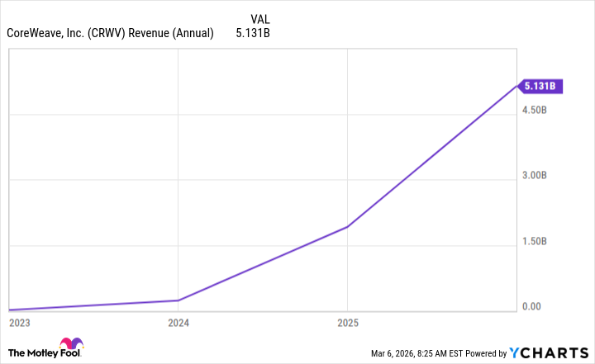
Task: Select the 2023 x-axis label
Action: [x=19, y=323]
